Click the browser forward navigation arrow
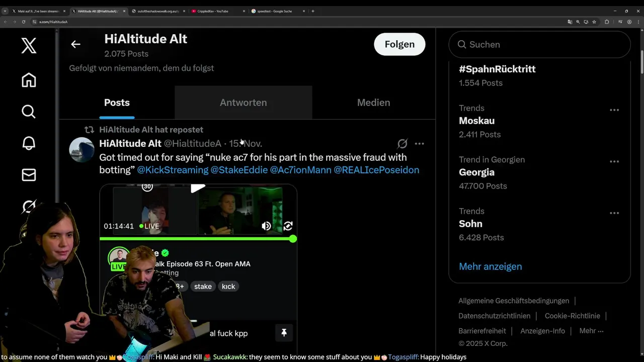The height and width of the screenshot is (362, 644). pos(15,22)
